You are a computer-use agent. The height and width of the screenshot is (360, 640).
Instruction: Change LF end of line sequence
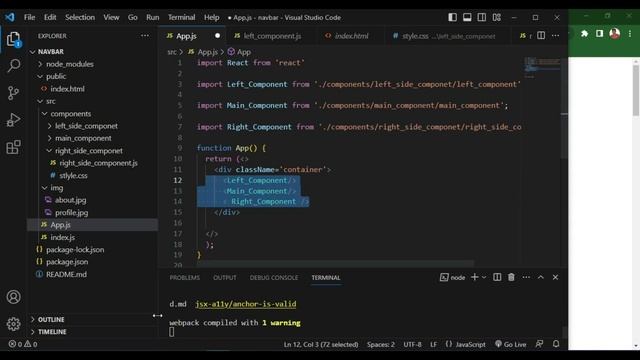pyautogui.click(x=433, y=344)
